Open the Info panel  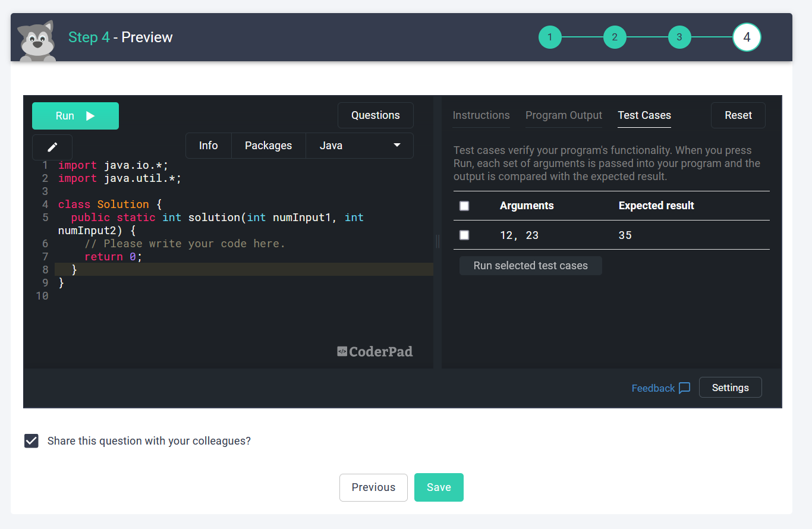point(209,146)
